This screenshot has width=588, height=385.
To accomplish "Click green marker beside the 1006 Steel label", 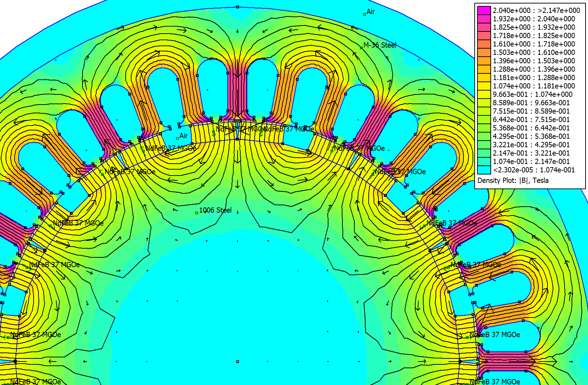I will pos(197,213).
